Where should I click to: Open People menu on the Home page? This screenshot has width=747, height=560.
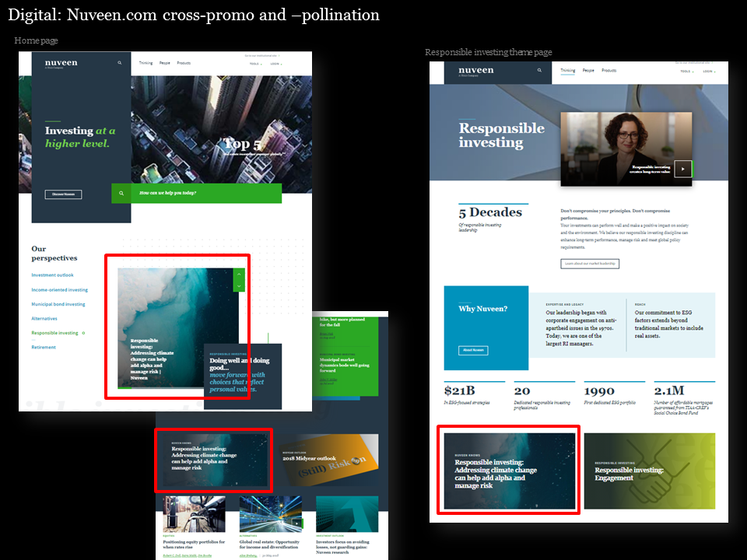164,63
